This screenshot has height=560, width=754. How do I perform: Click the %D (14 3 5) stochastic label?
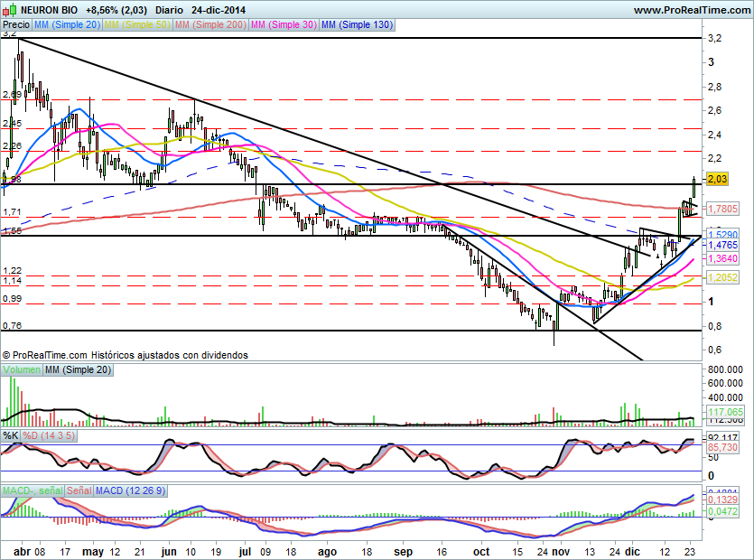pos(49,435)
